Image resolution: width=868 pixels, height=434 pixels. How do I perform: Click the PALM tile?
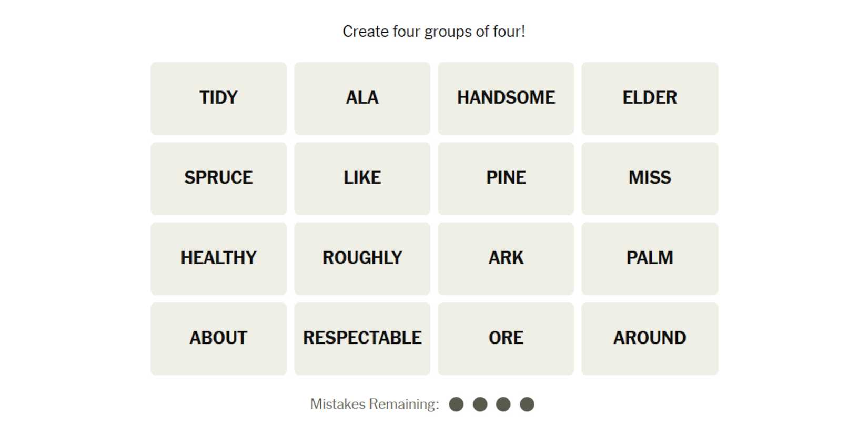[x=650, y=258]
